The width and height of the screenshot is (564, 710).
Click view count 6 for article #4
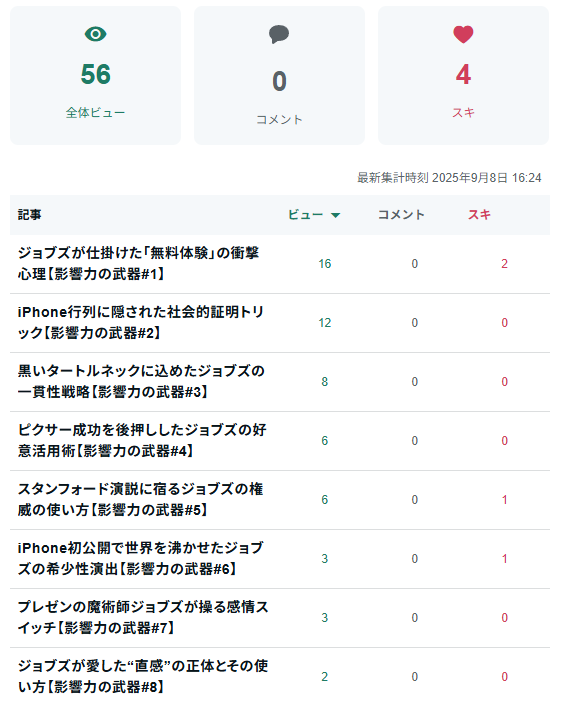pos(325,441)
